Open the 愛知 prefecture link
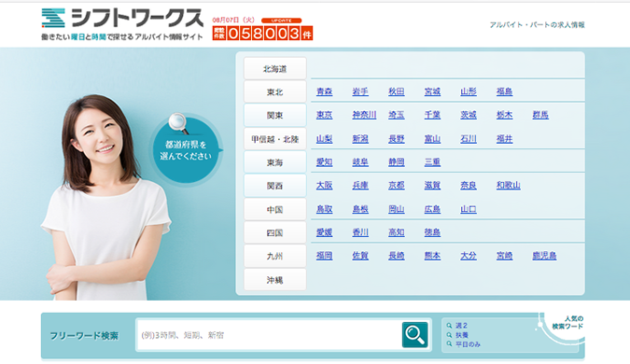The height and width of the screenshot is (364, 630). tap(324, 161)
